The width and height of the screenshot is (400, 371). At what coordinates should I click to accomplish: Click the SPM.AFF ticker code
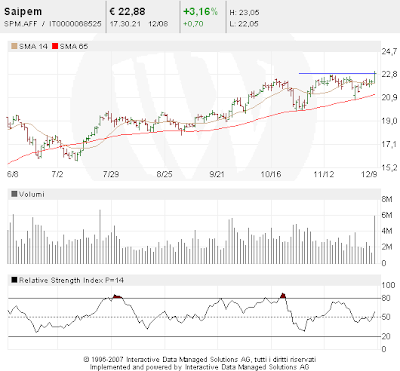point(21,24)
